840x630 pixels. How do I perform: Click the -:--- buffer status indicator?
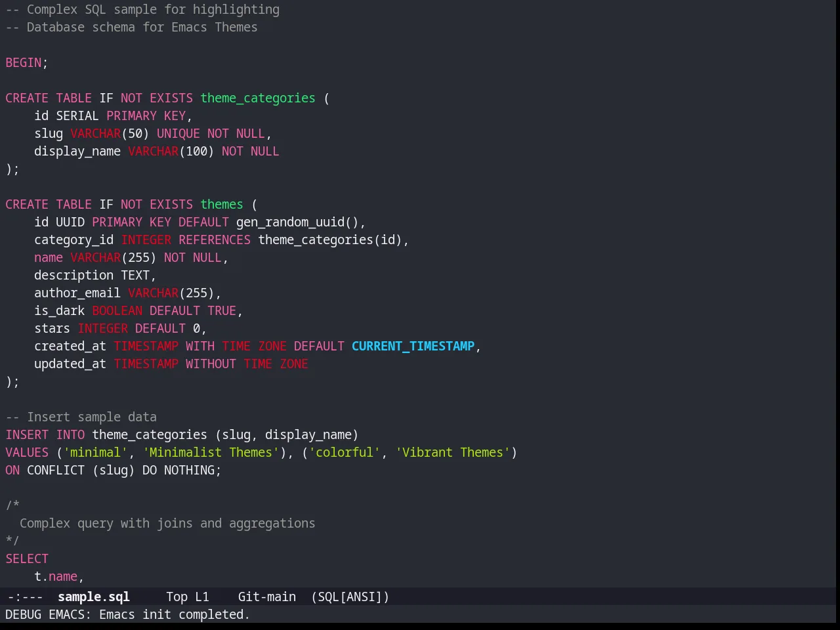25,597
